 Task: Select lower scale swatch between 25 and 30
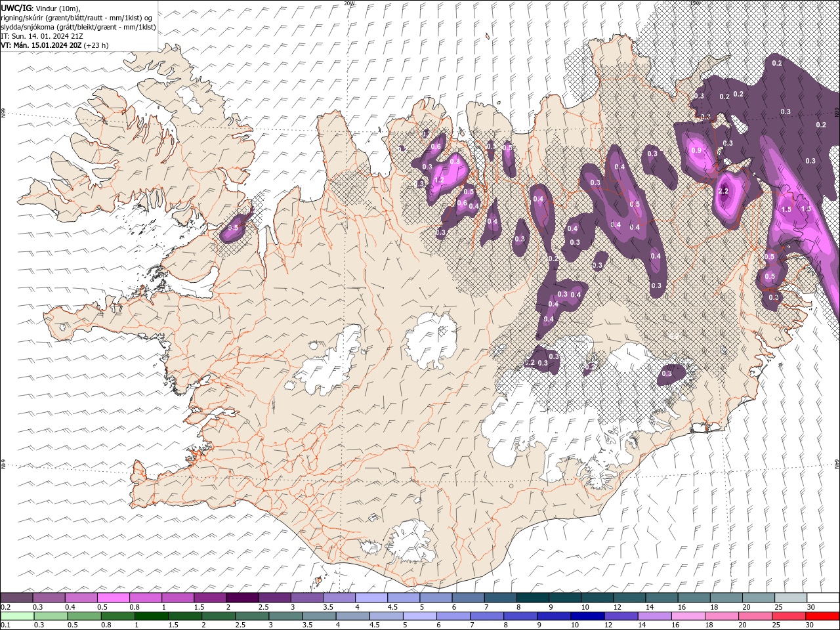[789, 616]
